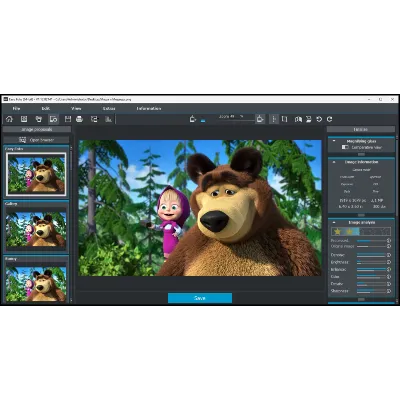Image resolution: width=400 pixels, height=400 pixels.
Task: Click the rotate right arrow icon
Action: click(330, 119)
